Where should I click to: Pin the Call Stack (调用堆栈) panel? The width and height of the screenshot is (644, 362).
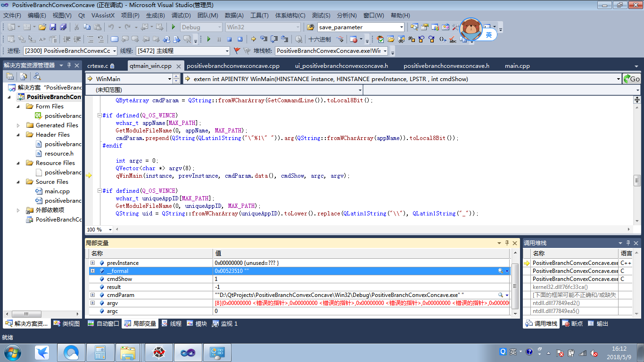tap(628, 243)
